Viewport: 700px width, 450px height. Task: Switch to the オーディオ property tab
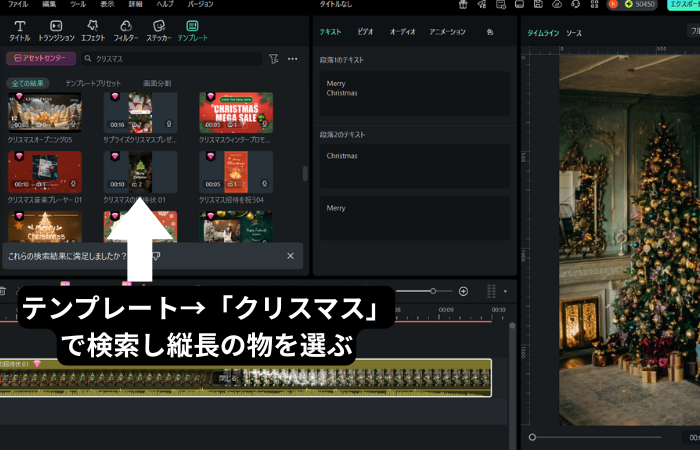(x=402, y=32)
